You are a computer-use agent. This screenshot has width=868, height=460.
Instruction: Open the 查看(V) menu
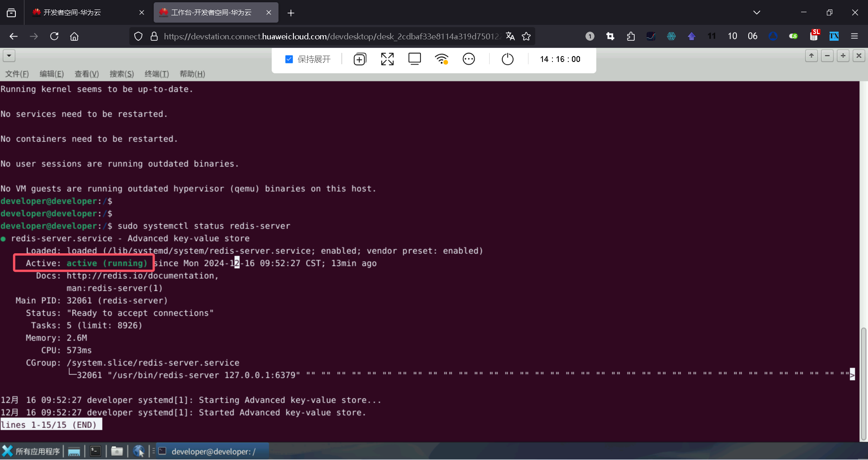tap(87, 74)
